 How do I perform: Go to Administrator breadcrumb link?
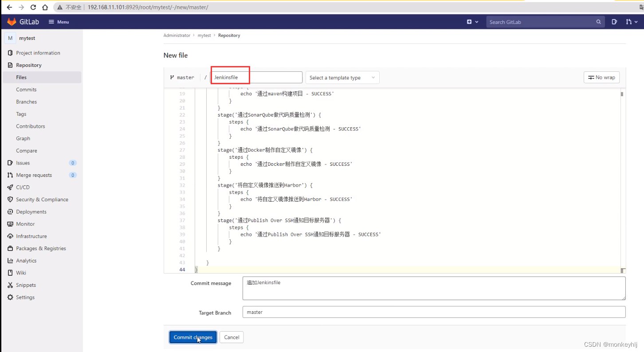177,35
